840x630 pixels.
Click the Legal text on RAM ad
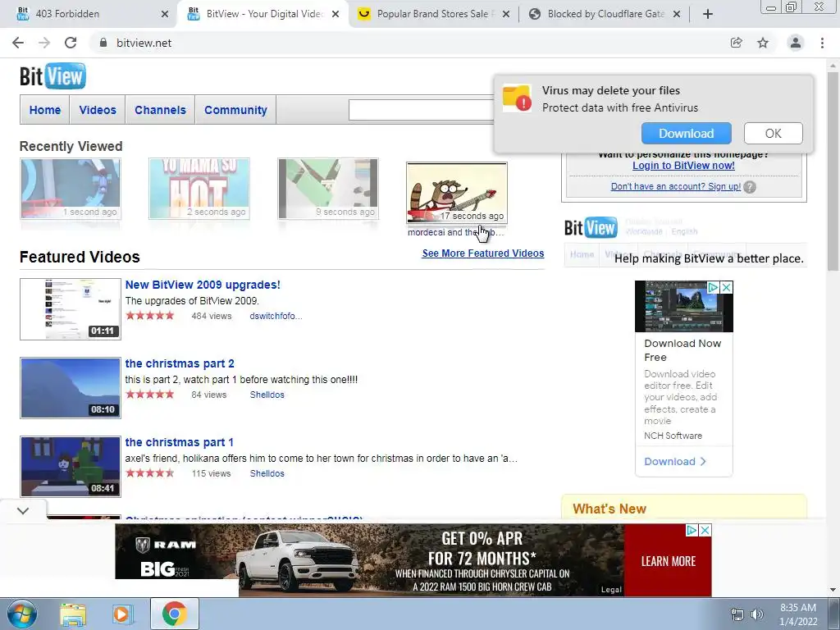pos(611,589)
